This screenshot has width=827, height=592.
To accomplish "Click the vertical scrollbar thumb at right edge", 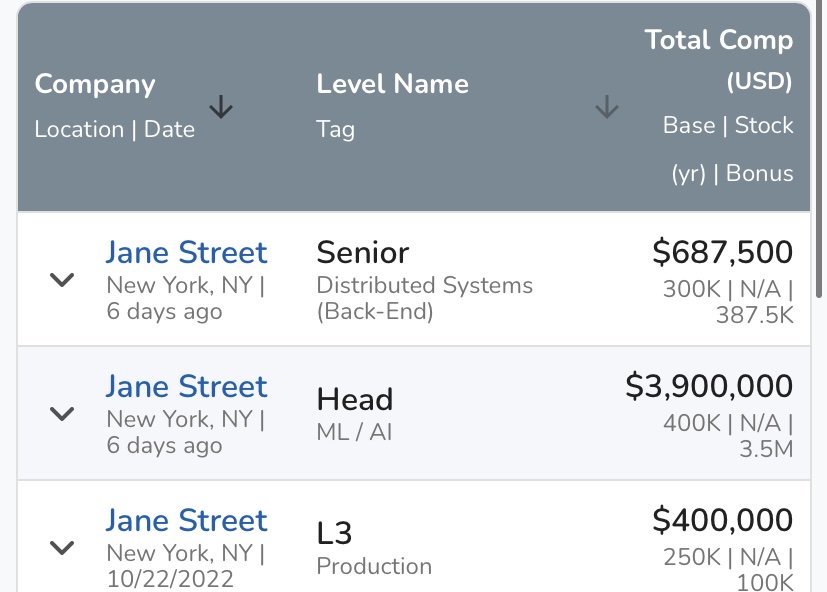I will pyautogui.click(x=819, y=150).
